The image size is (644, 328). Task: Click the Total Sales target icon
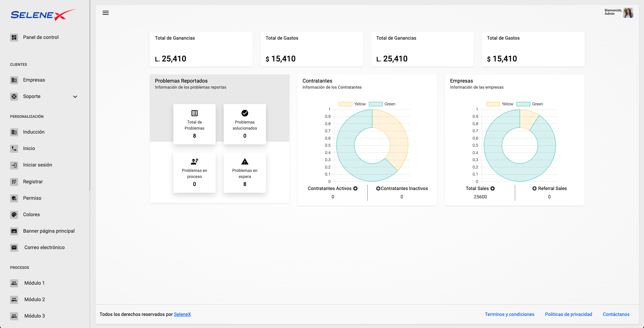[x=492, y=188]
